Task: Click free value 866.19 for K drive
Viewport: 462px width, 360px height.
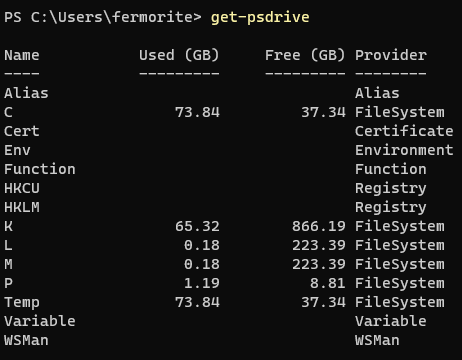Action: point(319,226)
